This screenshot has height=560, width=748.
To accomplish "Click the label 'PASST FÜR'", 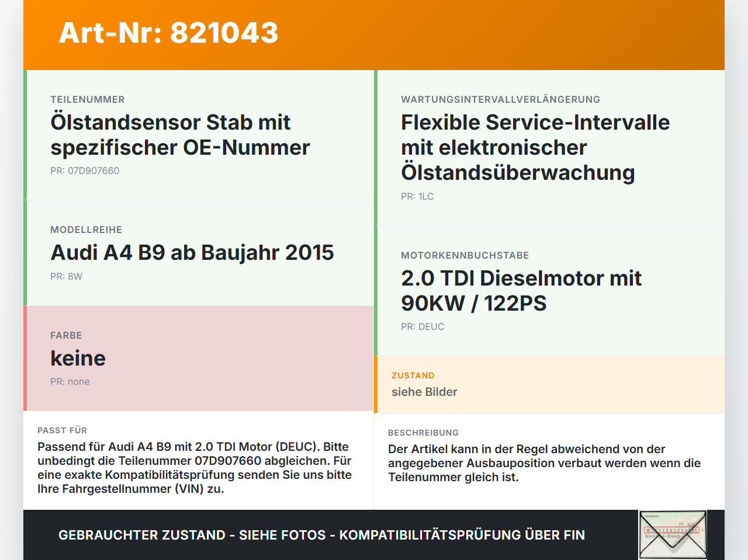I will click(63, 431).
